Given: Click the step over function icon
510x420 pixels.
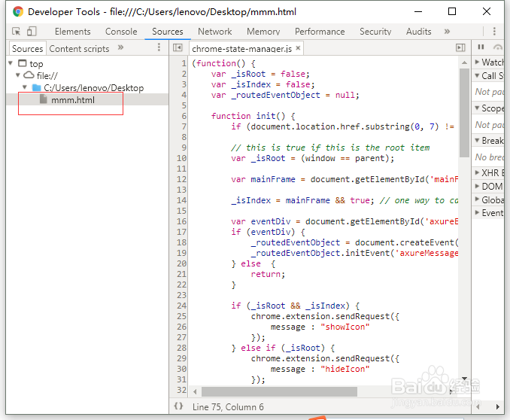Looking at the screenshot, I should 498,47.
